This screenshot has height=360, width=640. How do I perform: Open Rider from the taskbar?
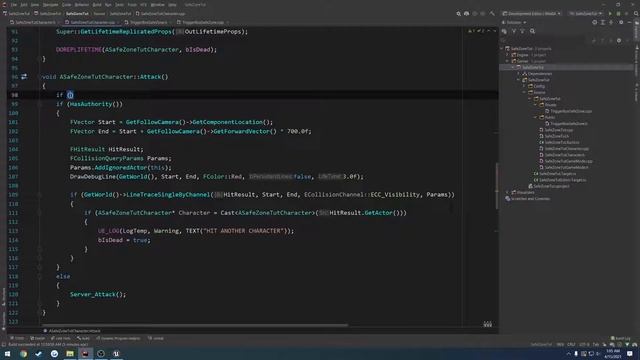(85, 353)
